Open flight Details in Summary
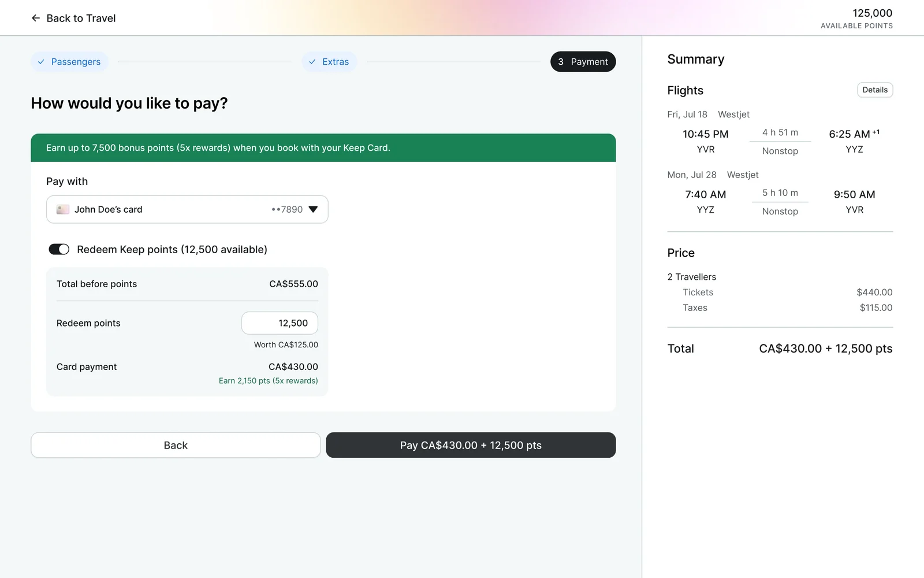This screenshot has height=578, width=924. pyautogui.click(x=875, y=90)
